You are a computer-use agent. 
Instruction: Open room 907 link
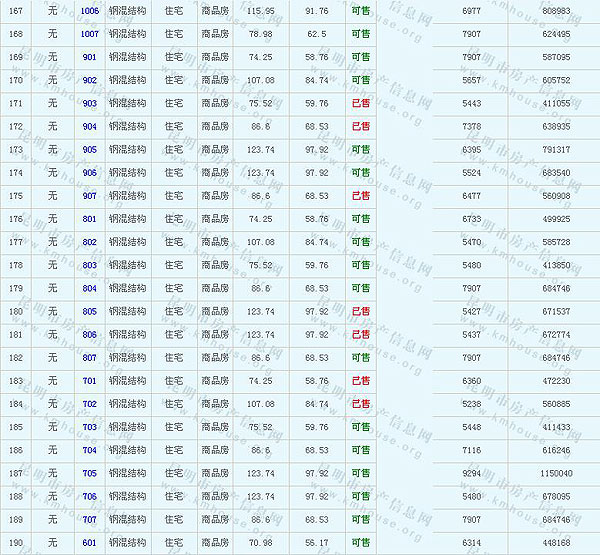coord(89,196)
